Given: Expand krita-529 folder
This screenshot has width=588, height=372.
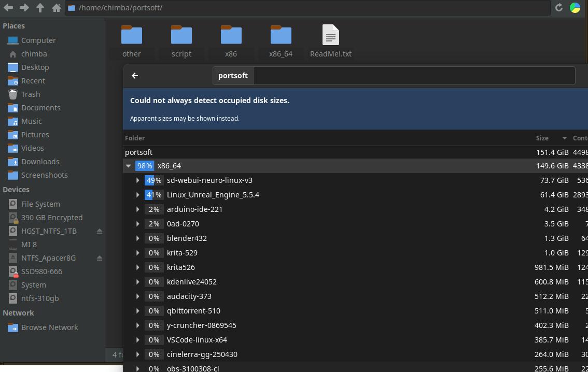Looking at the screenshot, I should tap(137, 253).
